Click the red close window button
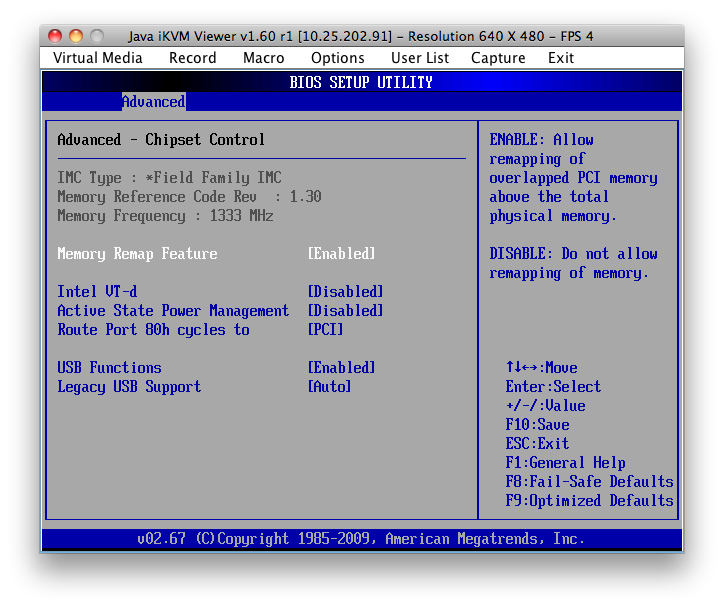The image size is (724, 608). pyautogui.click(x=56, y=36)
